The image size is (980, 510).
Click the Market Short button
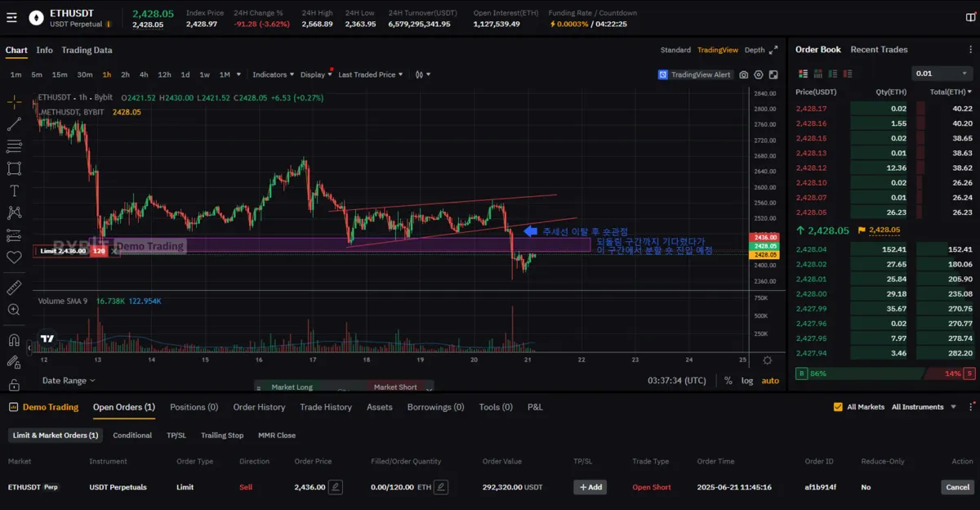tap(395, 387)
